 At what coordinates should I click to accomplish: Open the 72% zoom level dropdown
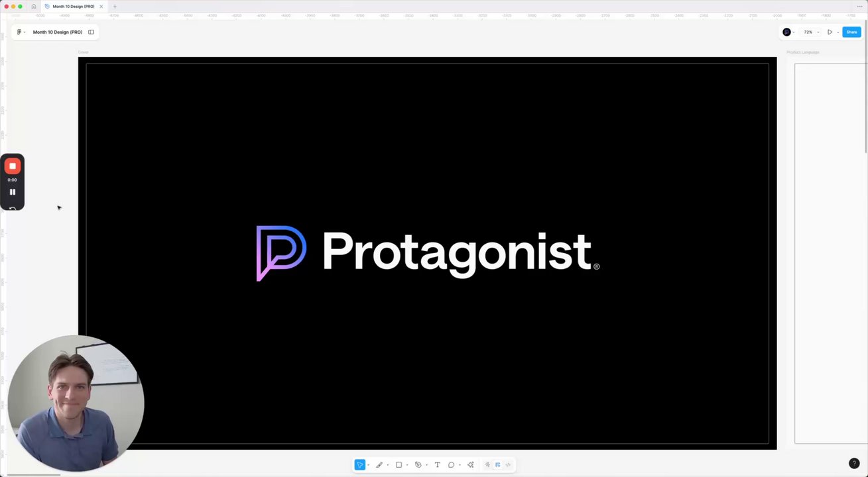(810, 32)
